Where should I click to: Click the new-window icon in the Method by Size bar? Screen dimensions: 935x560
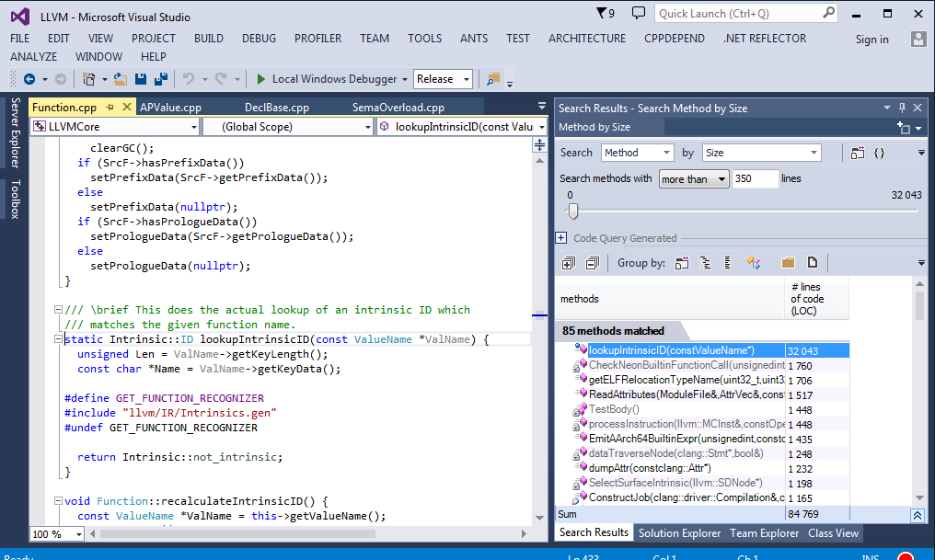(904, 128)
